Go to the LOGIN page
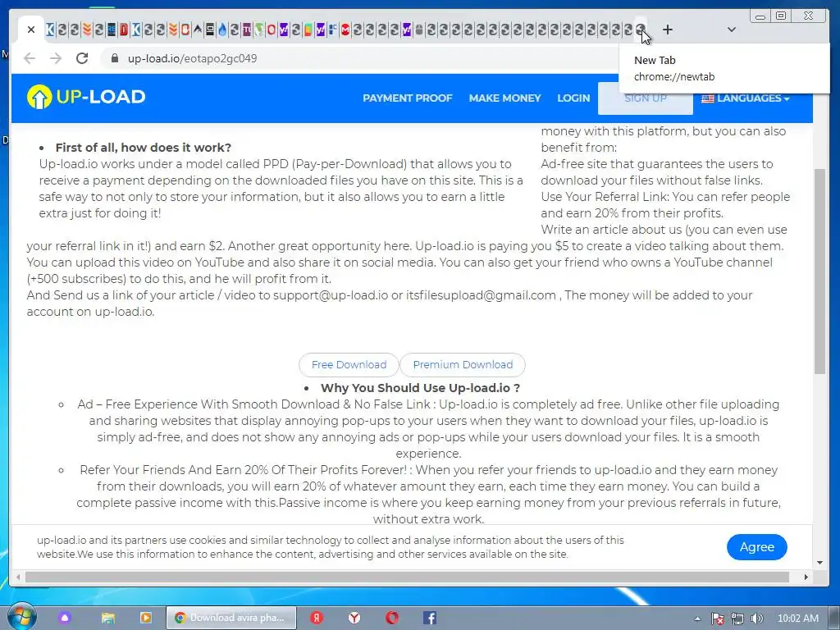Screen dimensions: 840x630 point(573,98)
